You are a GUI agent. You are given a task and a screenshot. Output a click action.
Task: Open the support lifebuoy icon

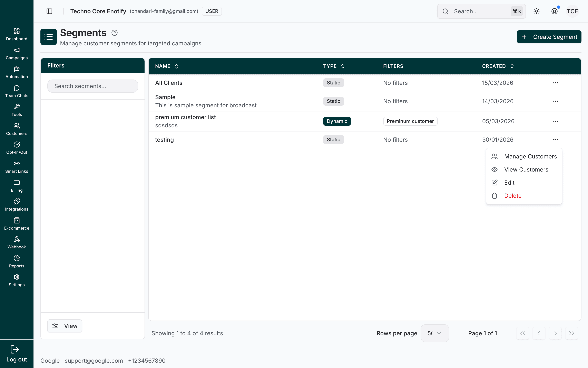555,11
